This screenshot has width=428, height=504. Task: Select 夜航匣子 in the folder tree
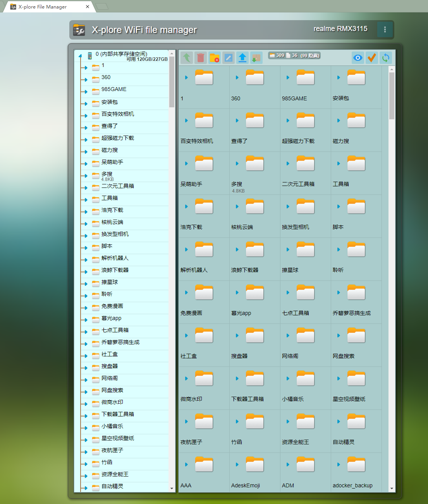[x=112, y=450]
